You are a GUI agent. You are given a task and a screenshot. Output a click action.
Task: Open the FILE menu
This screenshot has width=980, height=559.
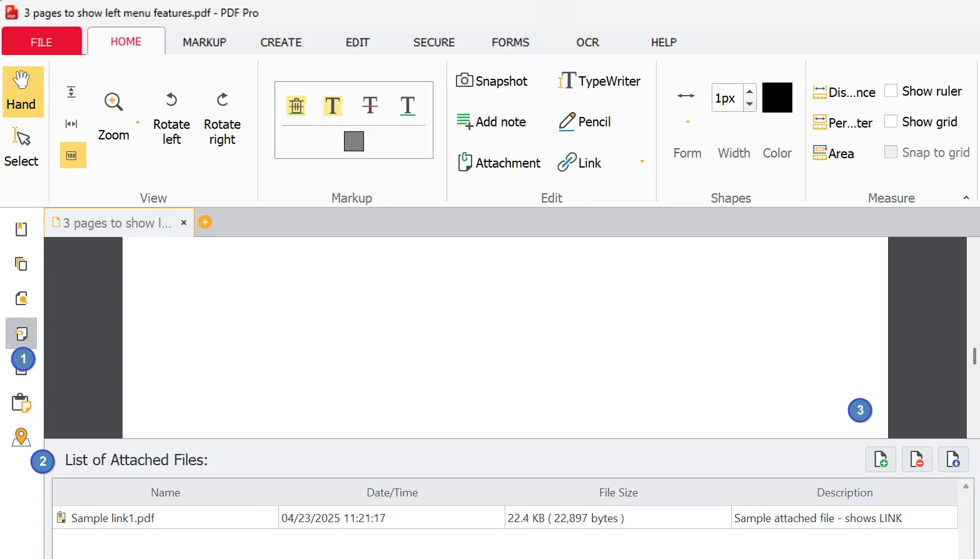[x=42, y=42]
